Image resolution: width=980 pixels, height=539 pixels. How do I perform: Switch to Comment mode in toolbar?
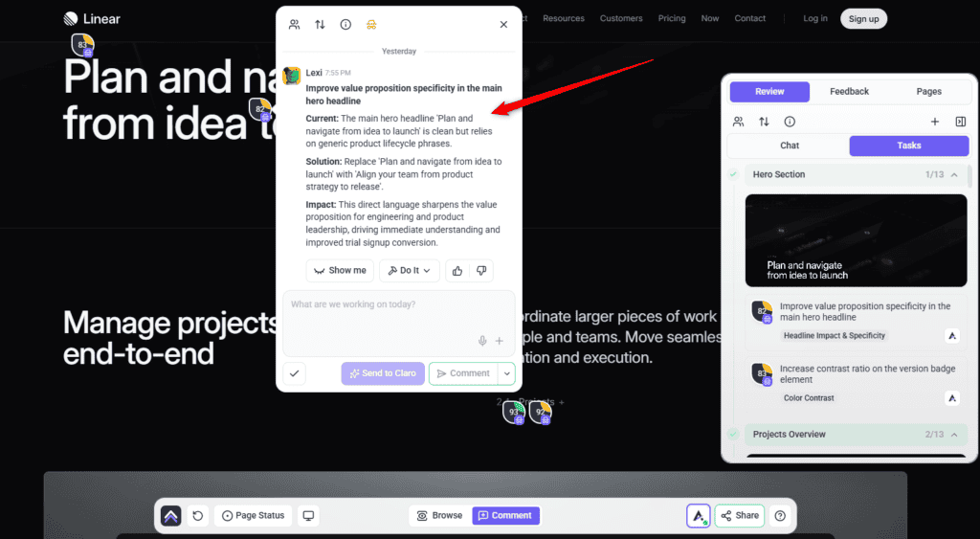(x=505, y=516)
